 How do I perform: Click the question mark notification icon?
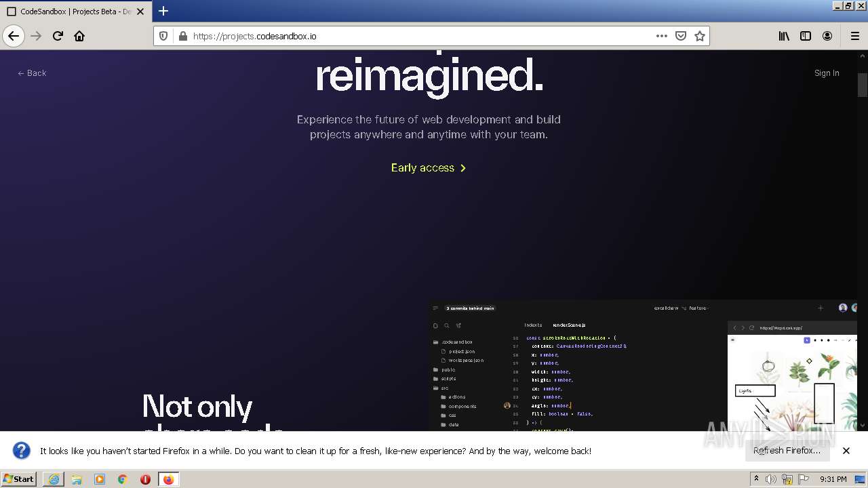click(22, 451)
